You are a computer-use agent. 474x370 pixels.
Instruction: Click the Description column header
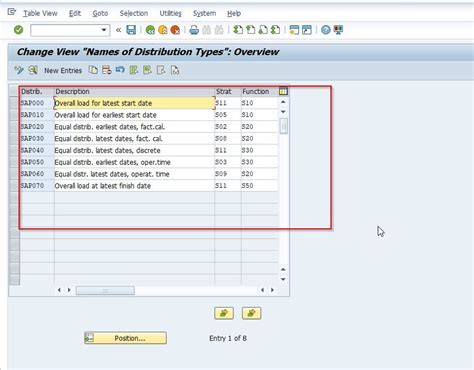tap(134, 91)
